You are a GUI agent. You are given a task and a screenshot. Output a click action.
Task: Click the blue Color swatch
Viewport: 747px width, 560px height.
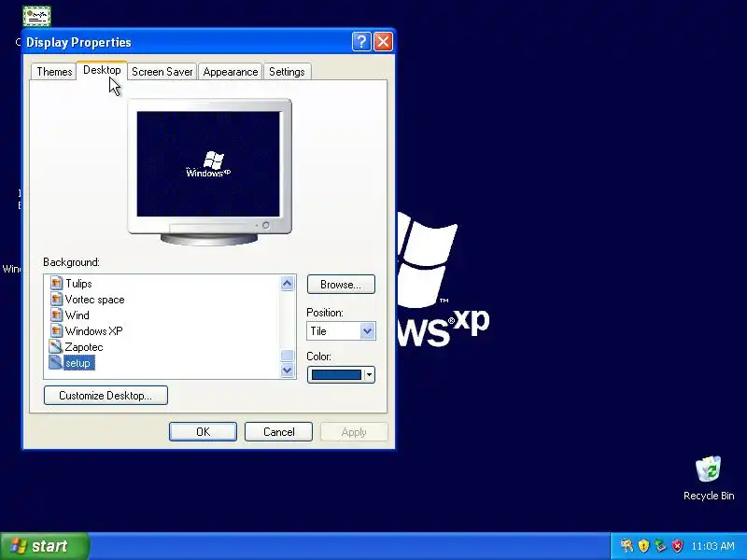pyautogui.click(x=336, y=375)
